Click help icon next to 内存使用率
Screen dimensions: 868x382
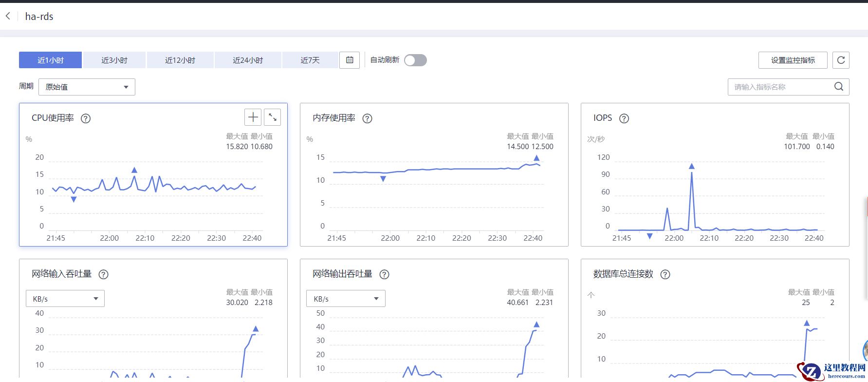tap(368, 118)
